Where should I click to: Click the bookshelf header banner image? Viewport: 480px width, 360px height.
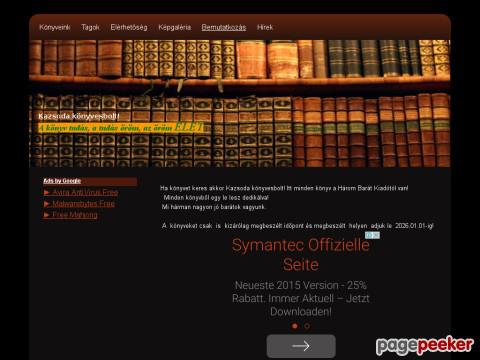pos(240,103)
